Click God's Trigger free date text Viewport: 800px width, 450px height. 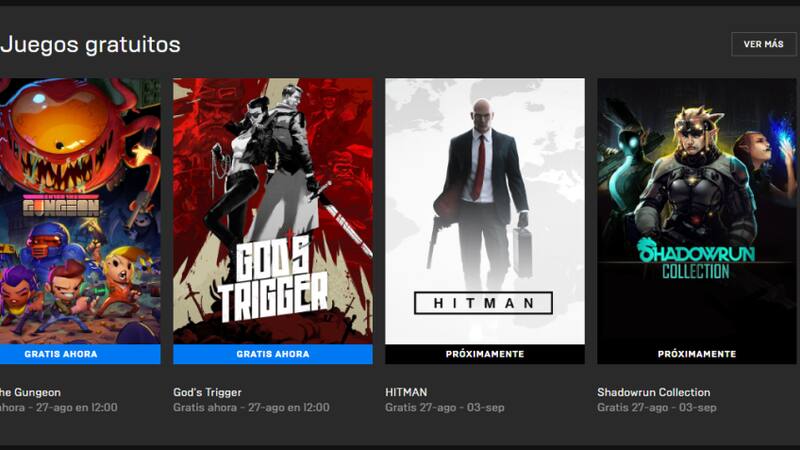click(251, 408)
